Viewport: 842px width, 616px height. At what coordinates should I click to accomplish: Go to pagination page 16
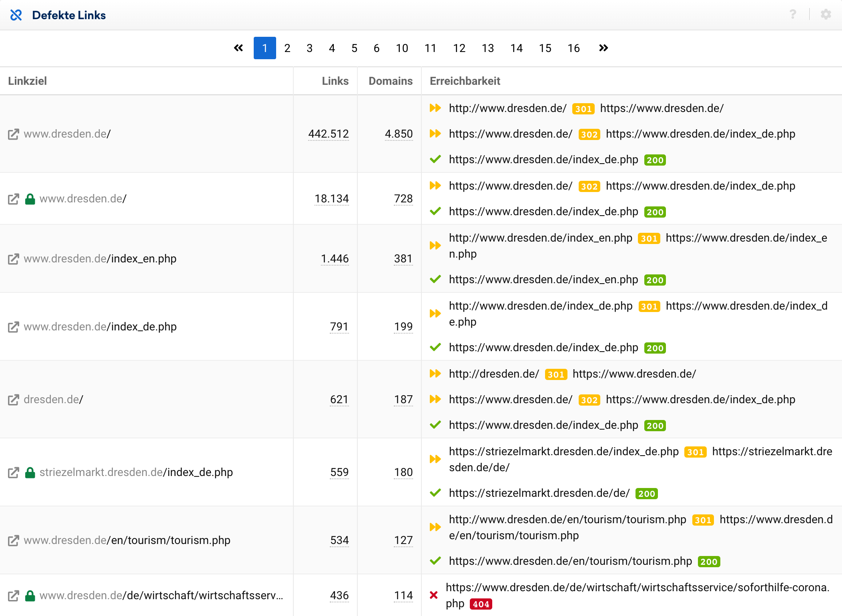[x=573, y=48]
